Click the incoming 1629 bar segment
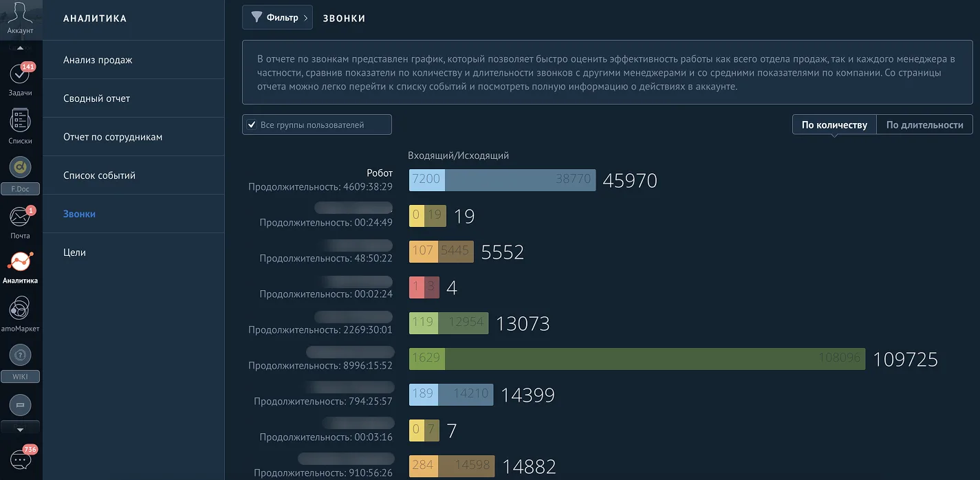The width and height of the screenshot is (980, 480). tap(427, 359)
